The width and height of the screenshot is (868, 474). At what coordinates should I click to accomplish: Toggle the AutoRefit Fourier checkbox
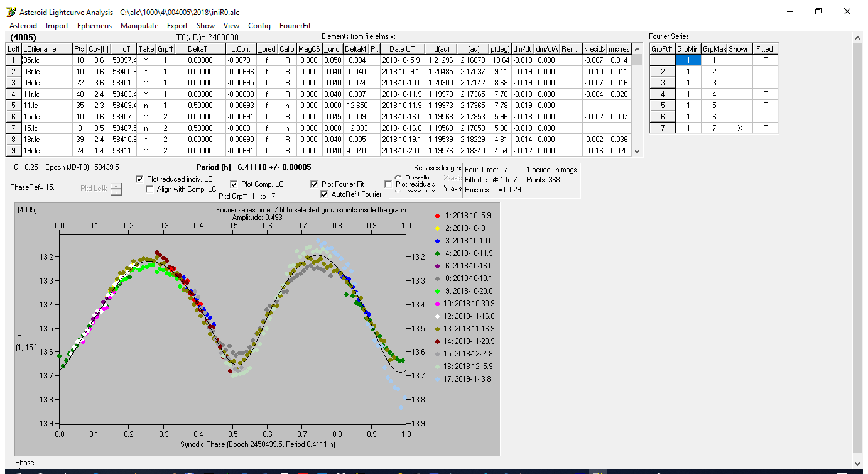pyautogui.click(x=324, y=194)
